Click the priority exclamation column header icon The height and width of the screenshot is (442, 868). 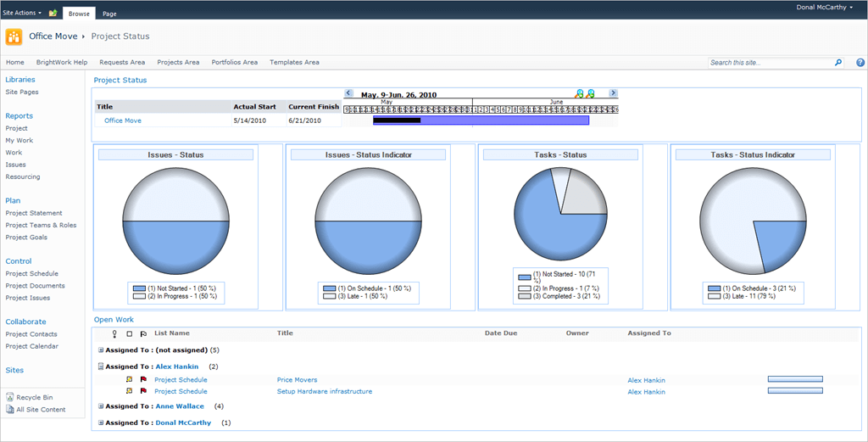point(114,333)
